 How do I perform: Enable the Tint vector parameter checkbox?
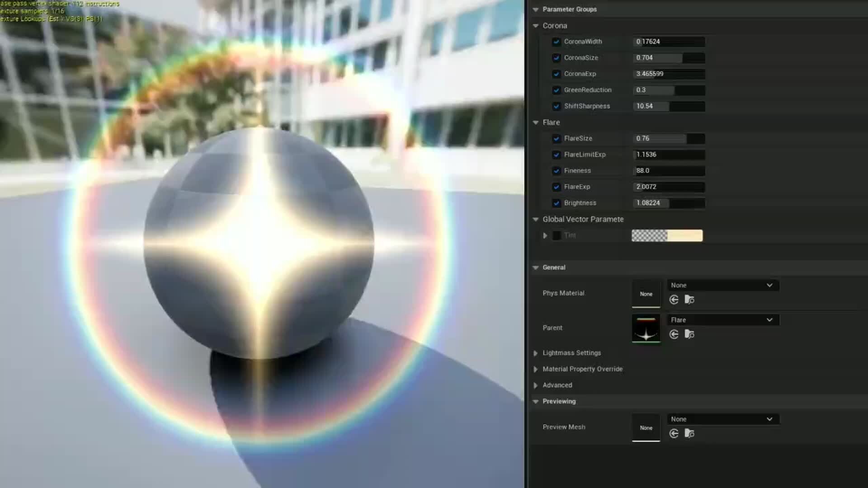[x=557, y=235]
